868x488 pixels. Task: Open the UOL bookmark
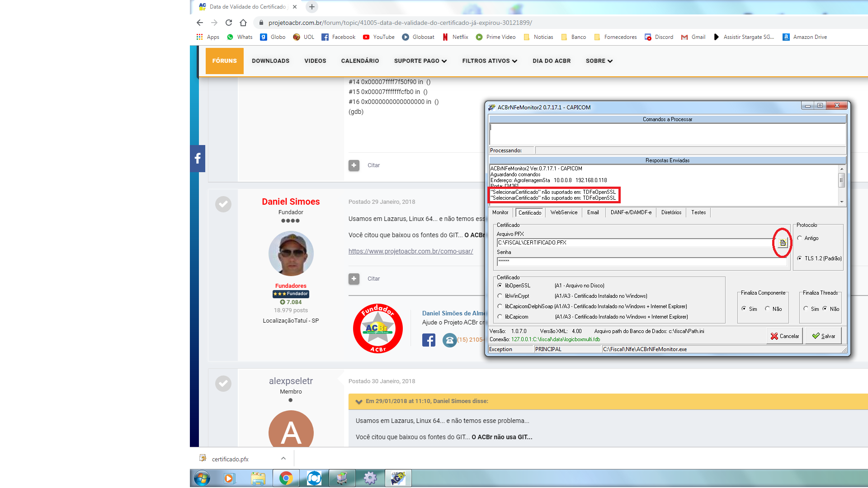(304, 37)
